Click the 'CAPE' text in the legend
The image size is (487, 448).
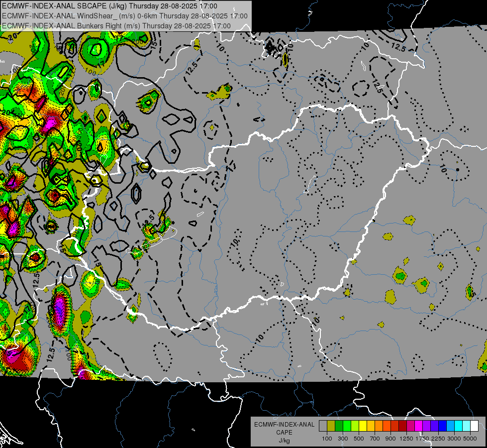(x=284, y=433)
